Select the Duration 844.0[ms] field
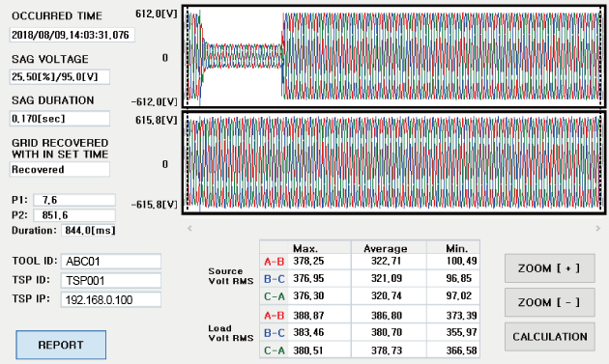The height and width of the screenshot is (364, 609). pos(89,230)
